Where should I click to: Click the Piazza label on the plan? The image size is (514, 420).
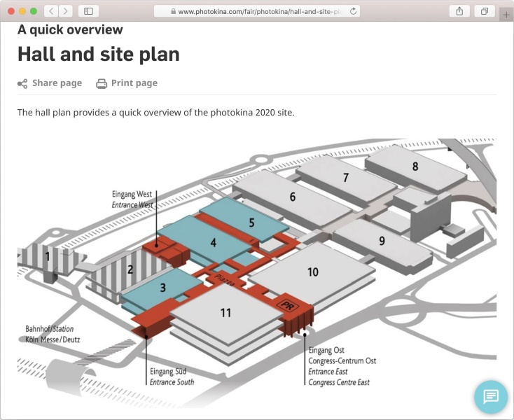(x=225, y=280)
